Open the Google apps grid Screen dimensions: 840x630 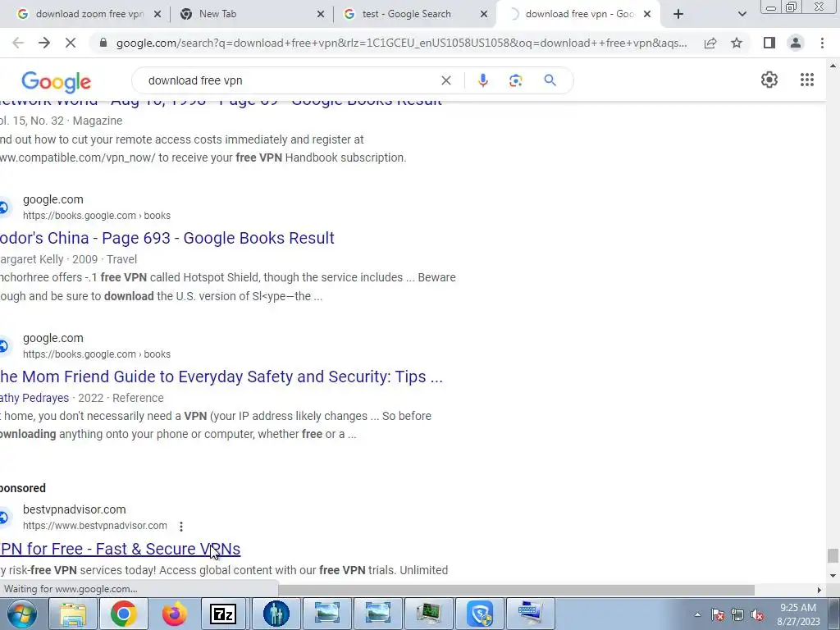[x=807, y=80]
